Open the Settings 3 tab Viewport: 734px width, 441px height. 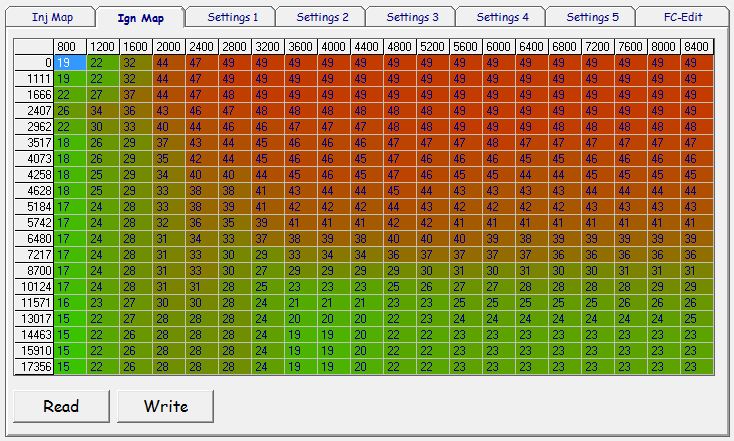coord(412,18)
